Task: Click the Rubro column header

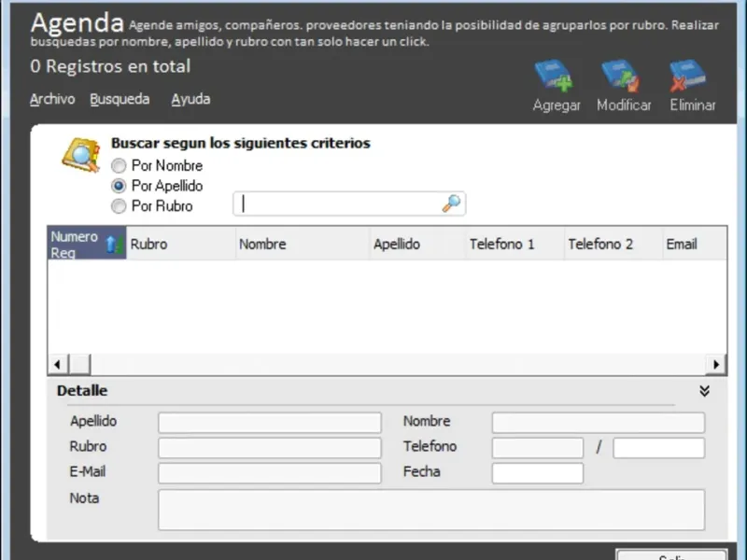Action: [x=181, y=244]
